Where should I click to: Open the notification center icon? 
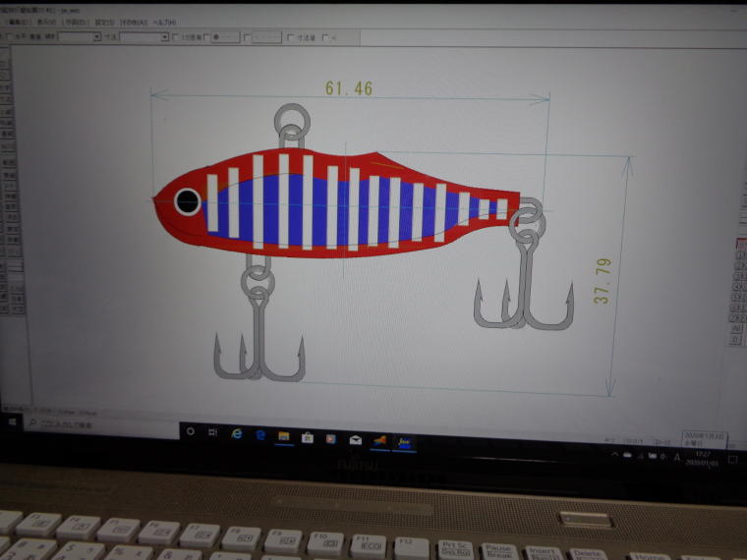coord(732,460)
